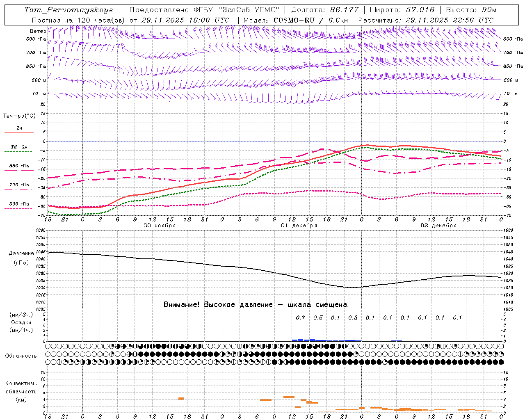This screenshot has width=525, height=420.
Task: Click the date label 01 декабря
Action: (x=299, y=226)
